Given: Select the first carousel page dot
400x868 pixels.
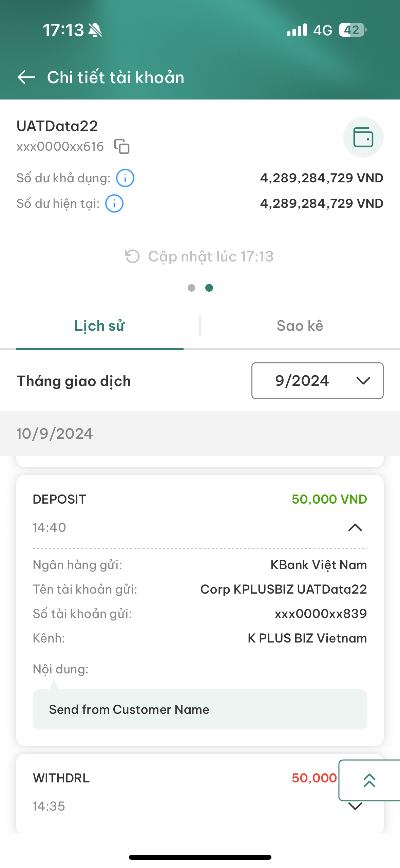Looking at the screenshot, I should click(x=191, y=288).
